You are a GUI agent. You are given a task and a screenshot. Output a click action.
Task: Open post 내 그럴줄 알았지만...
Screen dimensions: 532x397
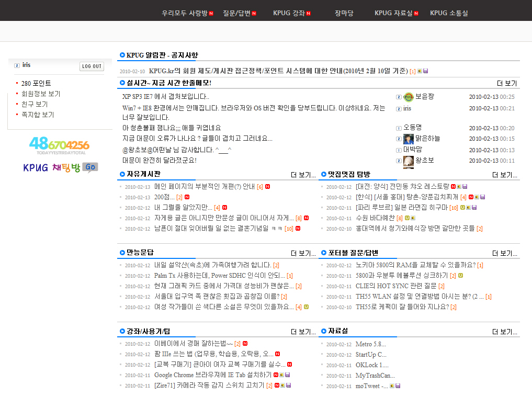183,208
